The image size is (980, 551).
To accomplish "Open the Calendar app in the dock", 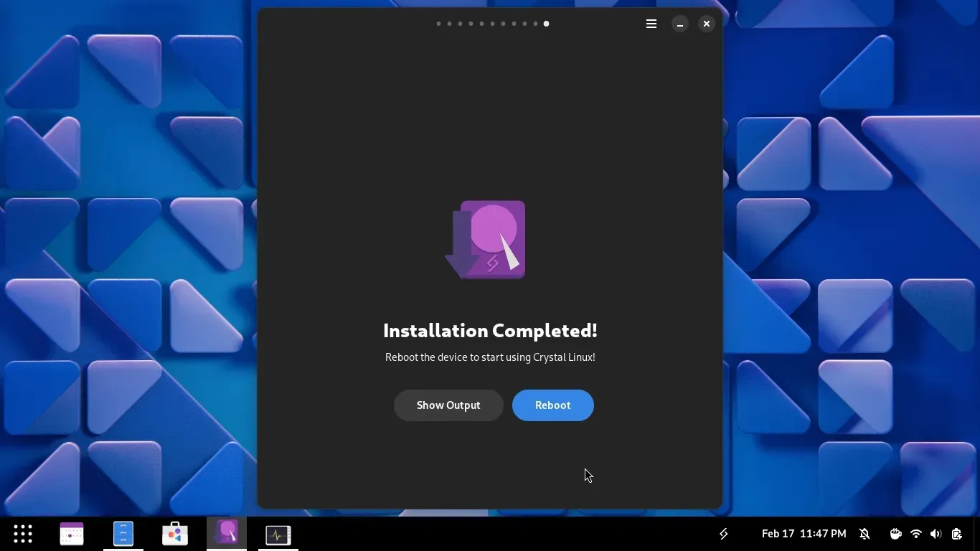I will (72, 534).
